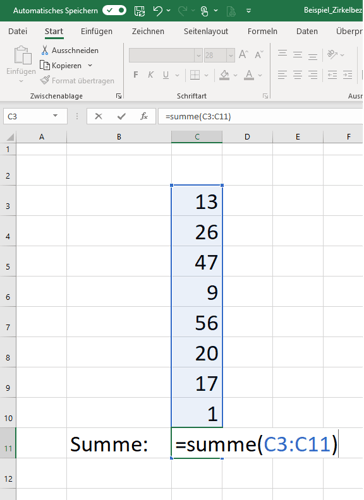Expand the font name dropdown
Screen dimensions: 364x500
point(198,55)
